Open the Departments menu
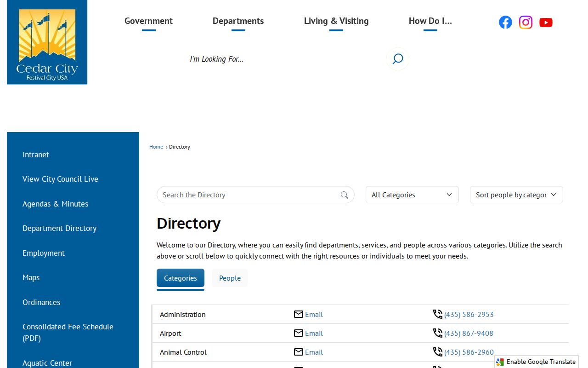The image size is (588, 368). 238,21
